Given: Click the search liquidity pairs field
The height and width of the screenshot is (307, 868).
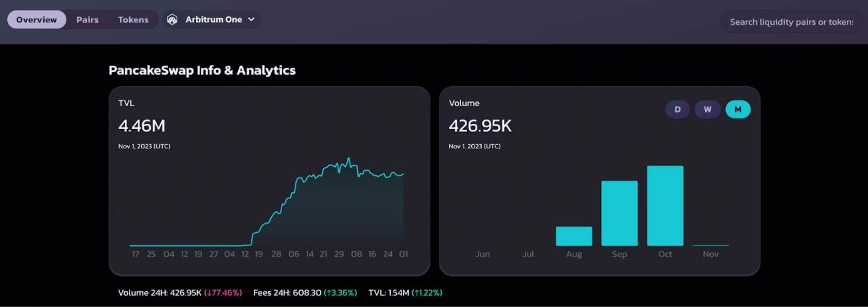Looking at the screenshot, I should click(x=791, y=22).
